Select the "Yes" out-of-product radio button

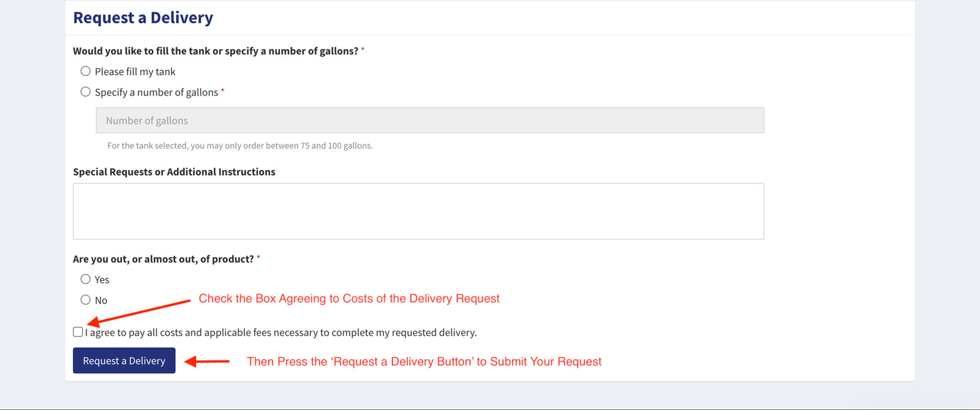tap(85, 279)
